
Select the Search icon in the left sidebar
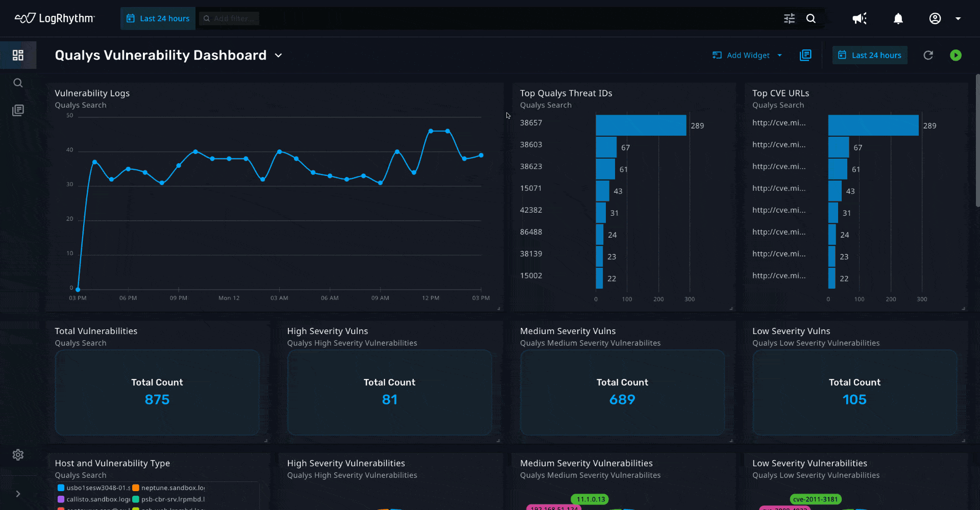pos(18,83)
